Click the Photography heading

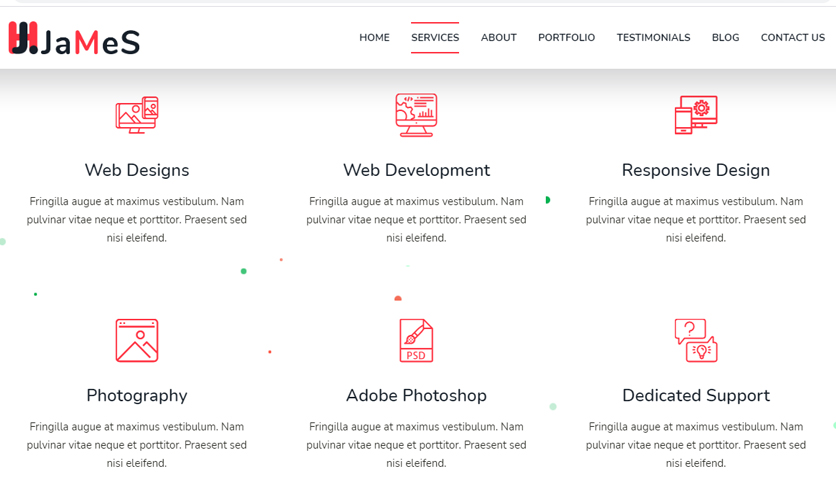point(137,396)
